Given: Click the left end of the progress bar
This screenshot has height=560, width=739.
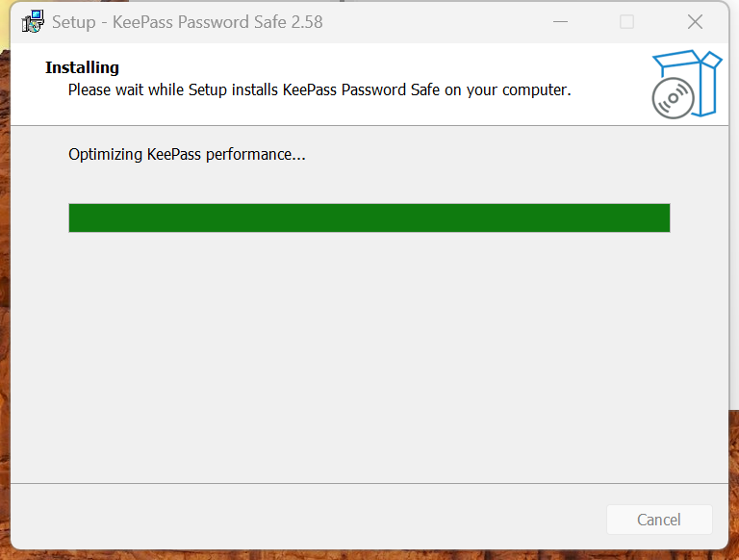Looking at the screenshot, I should pos(75,217).
